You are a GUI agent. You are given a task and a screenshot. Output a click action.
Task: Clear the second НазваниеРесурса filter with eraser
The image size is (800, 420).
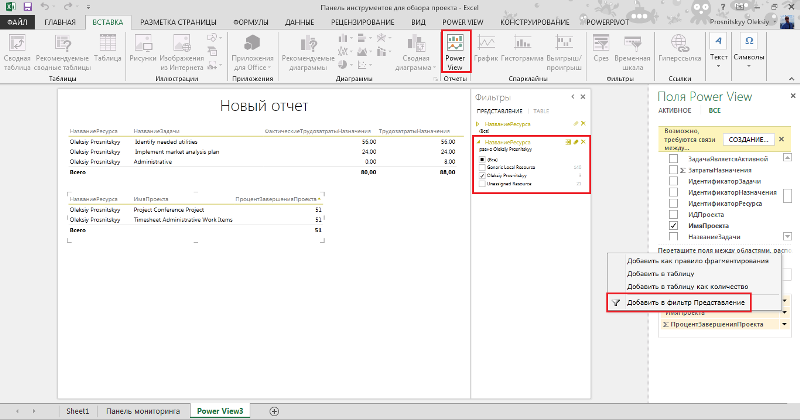[576, 142]
